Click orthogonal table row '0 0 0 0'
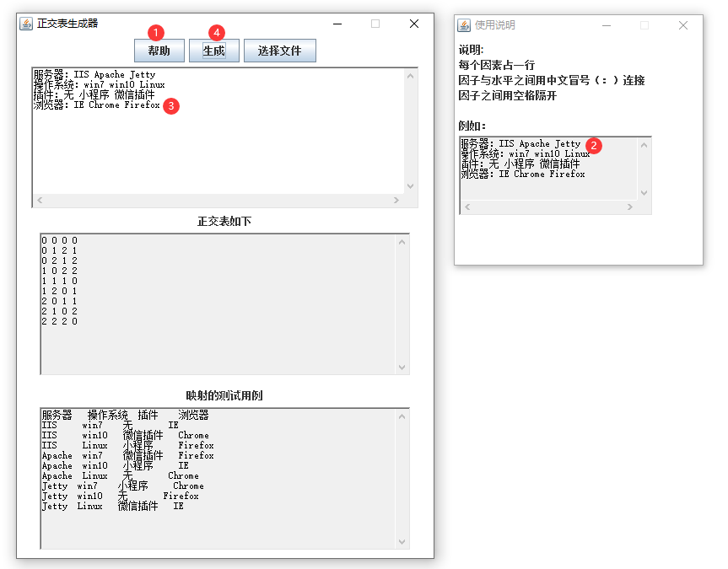 59,240
